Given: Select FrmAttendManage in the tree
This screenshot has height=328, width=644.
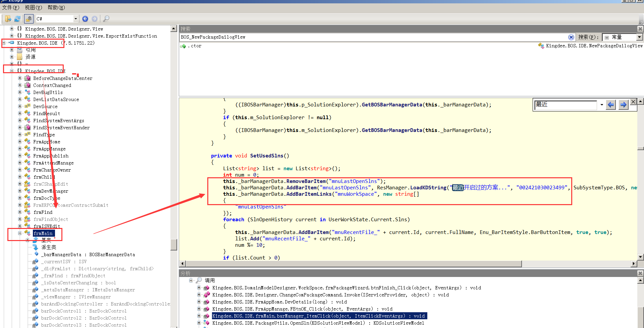Looking at the screenshot, I should pos(53,163).
